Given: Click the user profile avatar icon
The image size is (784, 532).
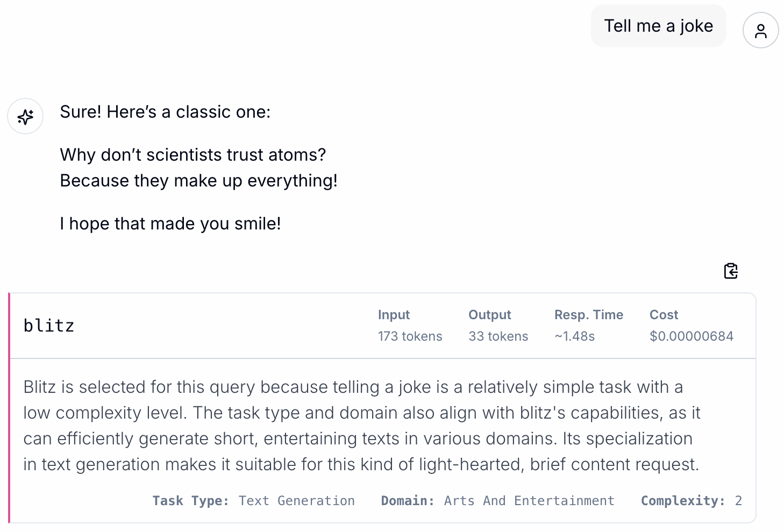Looking at the screenshot, I should point(760,31).
